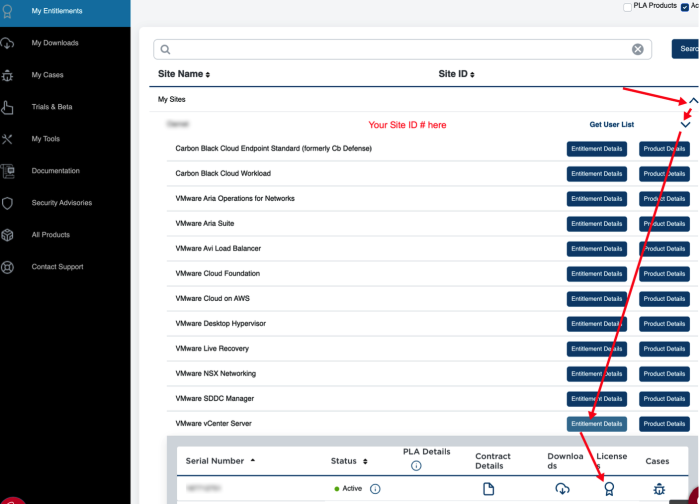Click the info icon next to Active status
This screenshot has height=504, width=700.
(375, 489)
